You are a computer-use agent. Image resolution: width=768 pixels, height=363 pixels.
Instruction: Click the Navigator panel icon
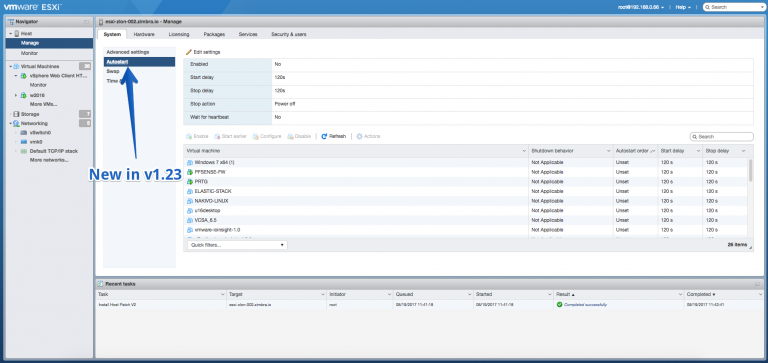[11, 22]
